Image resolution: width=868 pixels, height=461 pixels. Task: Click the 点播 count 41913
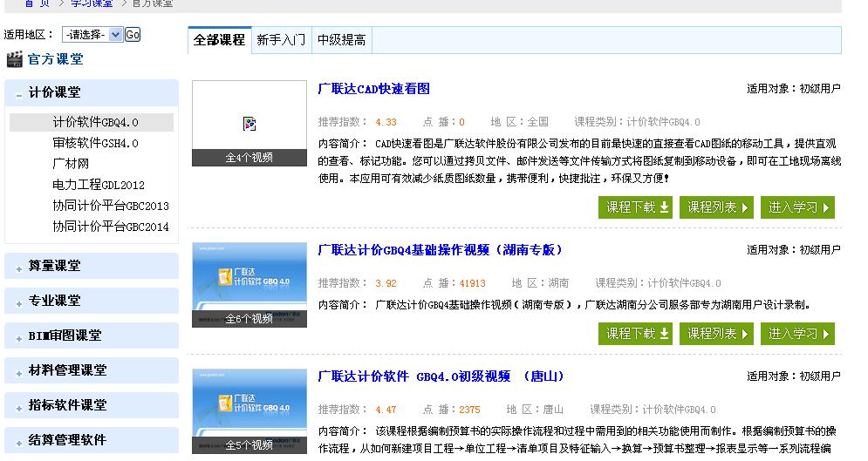[472, 283]
